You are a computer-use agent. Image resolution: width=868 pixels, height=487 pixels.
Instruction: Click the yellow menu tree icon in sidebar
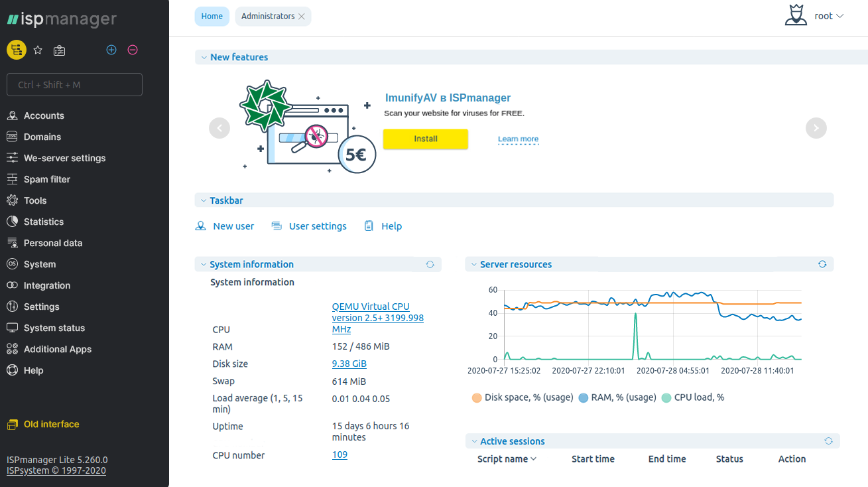[x=17, y=50]
